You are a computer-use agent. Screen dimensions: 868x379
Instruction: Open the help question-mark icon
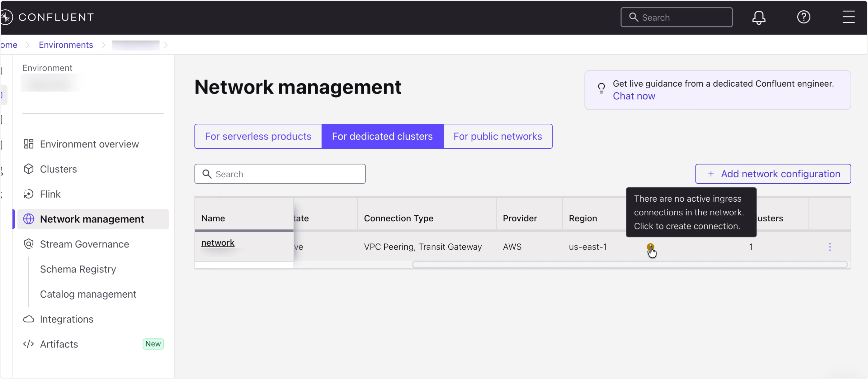pos(804,17)
